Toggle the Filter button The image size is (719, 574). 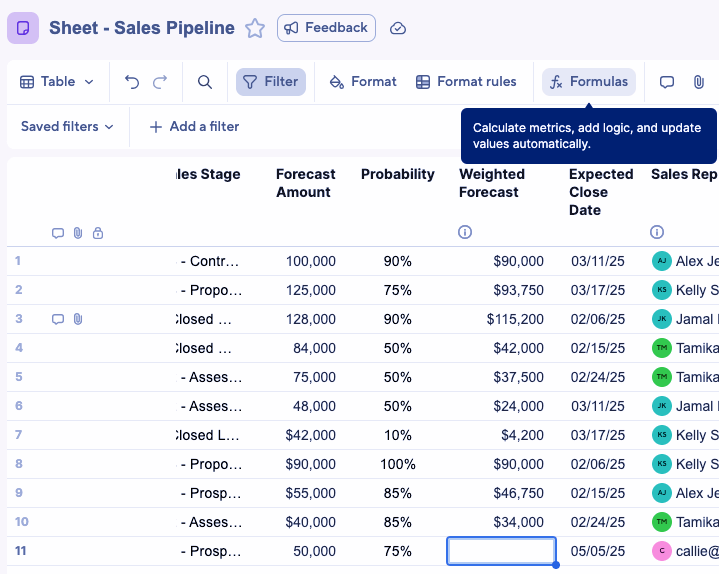270,82
